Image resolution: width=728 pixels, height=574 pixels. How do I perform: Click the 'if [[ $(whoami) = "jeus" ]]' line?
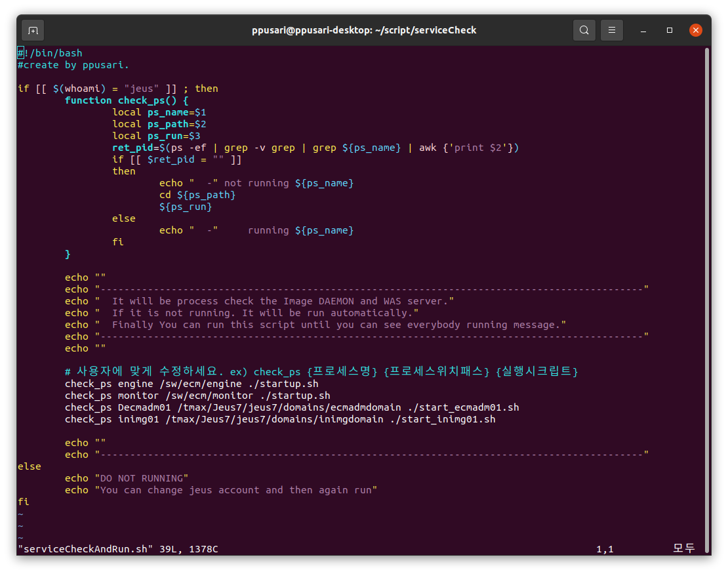click(x=118, y=89)
